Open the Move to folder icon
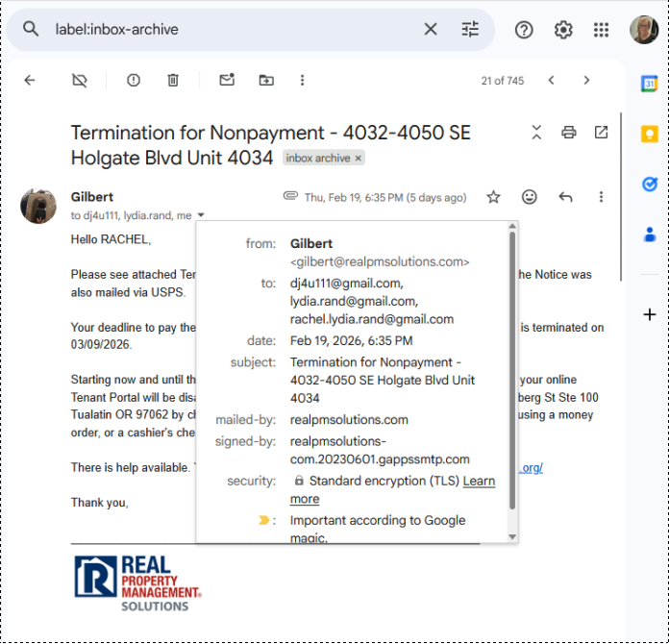 click(x=266, y=81)
